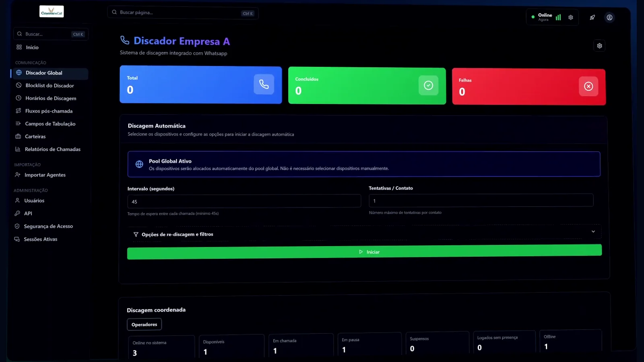
Task: Click the globe icon in Pool Global Ativo
Action: click(x=139, y=164)
